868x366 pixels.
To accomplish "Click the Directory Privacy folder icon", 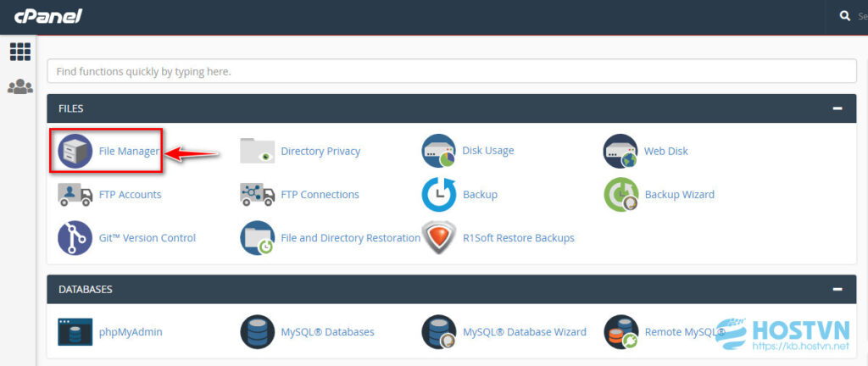I will click(x=257, y=151).
